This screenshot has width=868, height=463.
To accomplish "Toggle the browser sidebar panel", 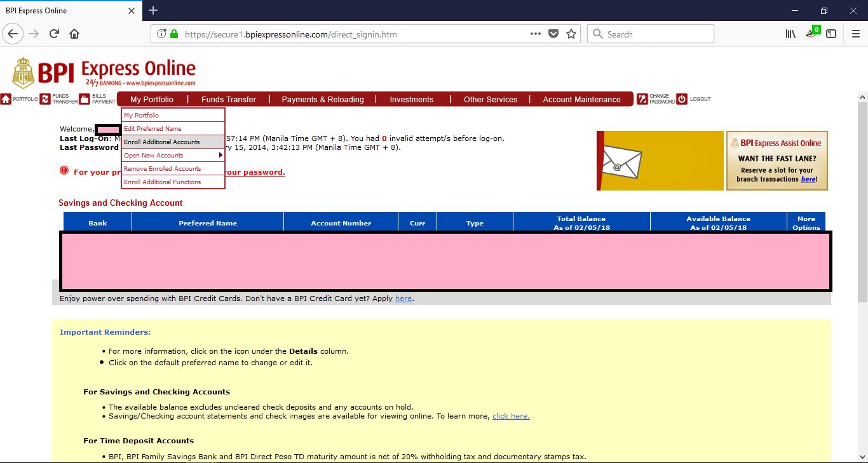I will [831, 33].
